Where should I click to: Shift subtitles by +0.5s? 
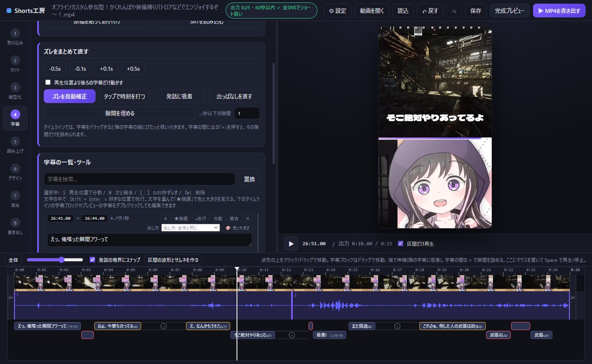pyautogui.click(x=133, y=69)
